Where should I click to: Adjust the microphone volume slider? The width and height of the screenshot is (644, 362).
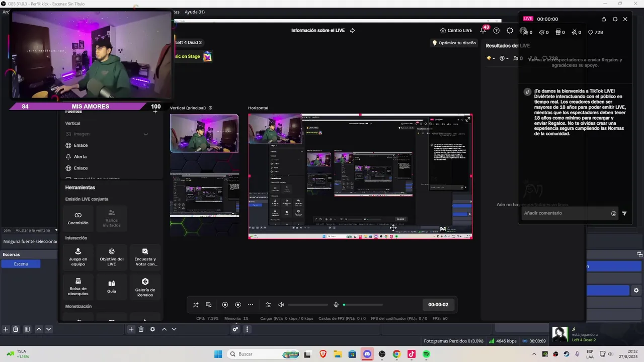point(363,305)
